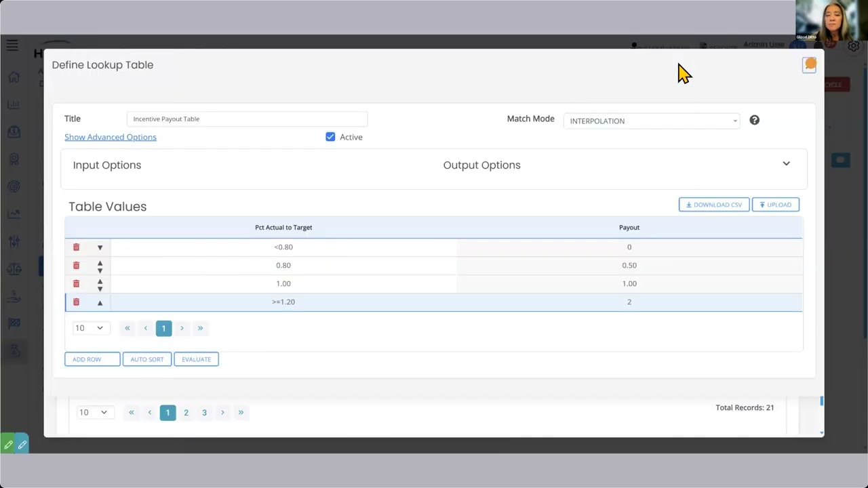Click the green pencil annotation icon
The width and height of the screenshot is (868, 488).
(x=8, y=445)
